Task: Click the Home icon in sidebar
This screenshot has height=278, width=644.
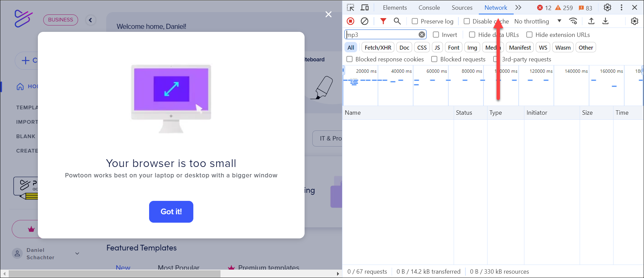Action: [x=20, y=87]
